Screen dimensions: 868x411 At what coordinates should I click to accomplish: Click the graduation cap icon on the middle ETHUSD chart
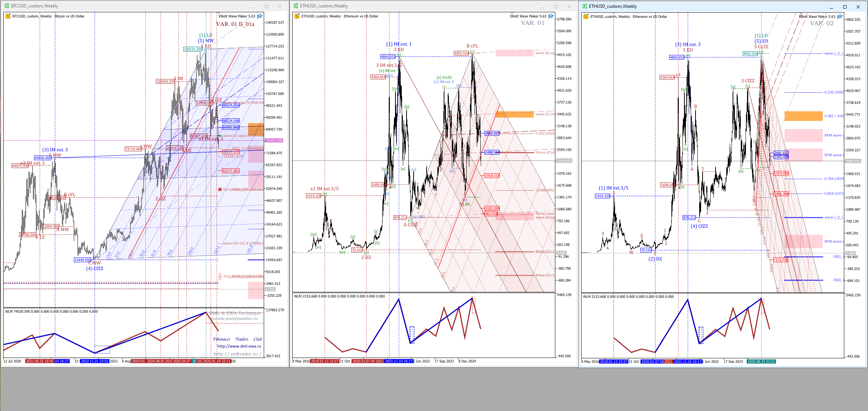pyautogui.click(x=551, y=16)
